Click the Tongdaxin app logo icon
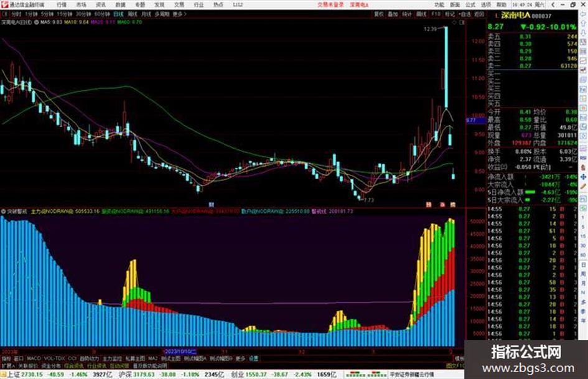The height and width of the screenshot is (379, 588). [x=4, y=4]
